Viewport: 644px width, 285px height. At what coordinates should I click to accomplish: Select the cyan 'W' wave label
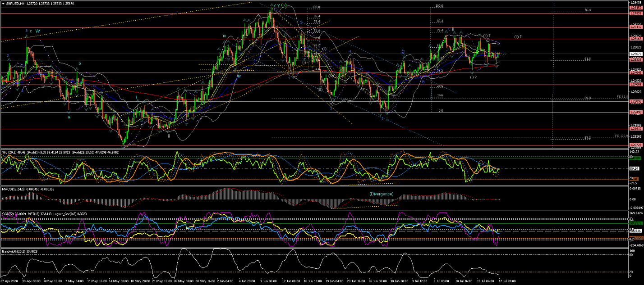tap(38, 31)
